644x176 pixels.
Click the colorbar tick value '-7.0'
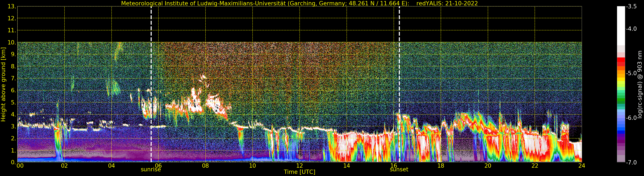(631, 163)
